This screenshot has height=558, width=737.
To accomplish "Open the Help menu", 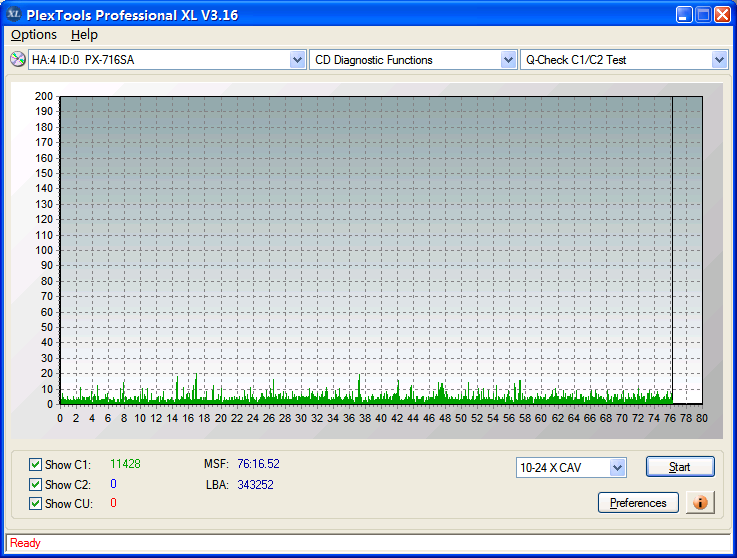I will click(x=84, y=35).
